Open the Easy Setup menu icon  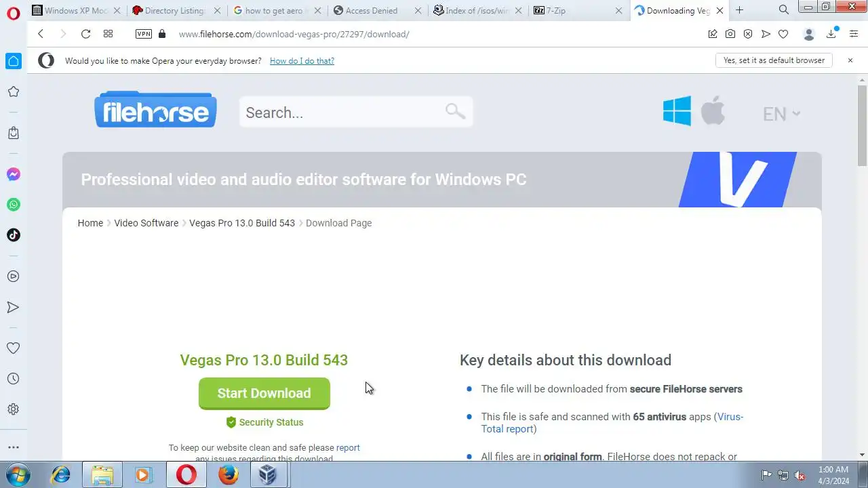click(853, 34)
